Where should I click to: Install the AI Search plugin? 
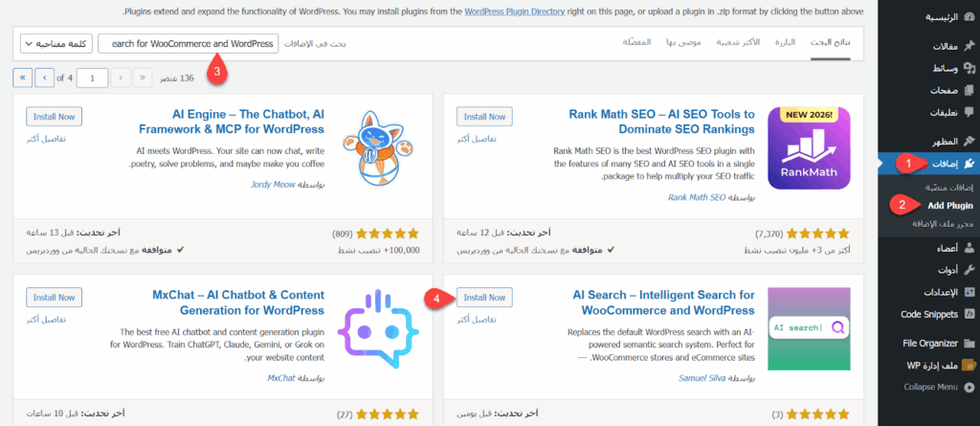pyautogui.click(x=484, y=298)
